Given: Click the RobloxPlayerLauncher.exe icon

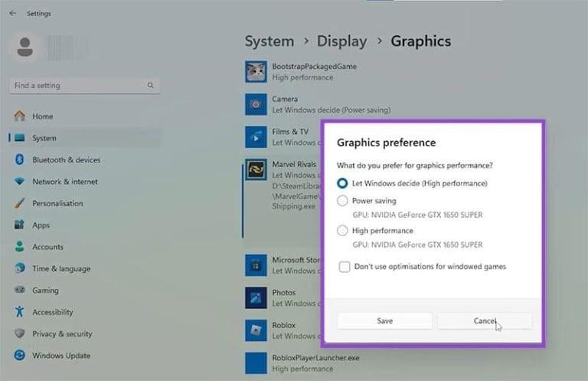Looking at the screenshot, I should coord(256,363).
